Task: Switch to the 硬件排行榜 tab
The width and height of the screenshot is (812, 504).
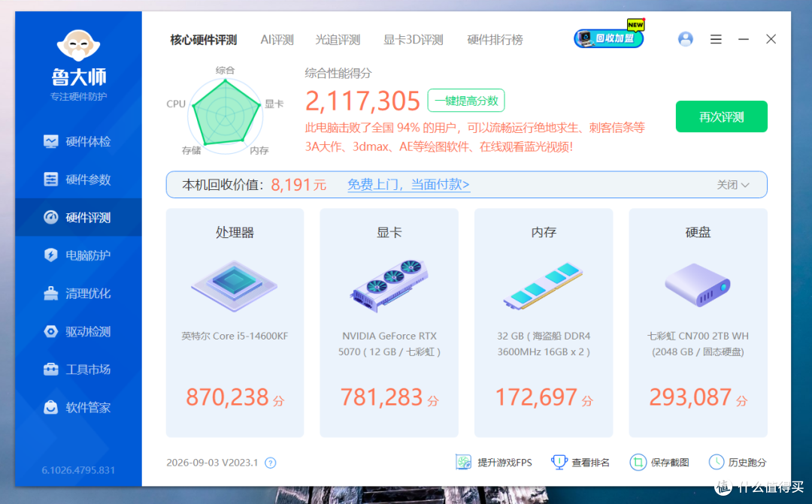Action: [x=495, y=40]
